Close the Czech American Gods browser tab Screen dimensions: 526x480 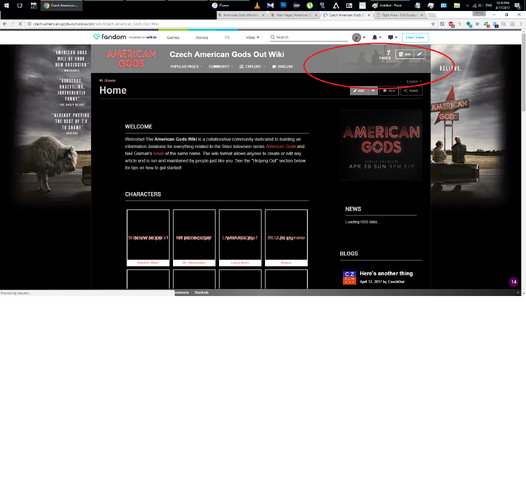click(x=369, y=15)
